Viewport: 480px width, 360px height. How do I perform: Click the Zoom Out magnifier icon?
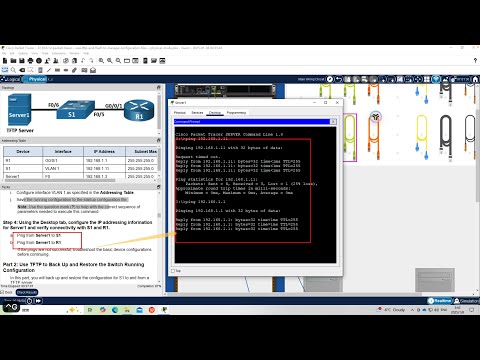coord(118,61)
